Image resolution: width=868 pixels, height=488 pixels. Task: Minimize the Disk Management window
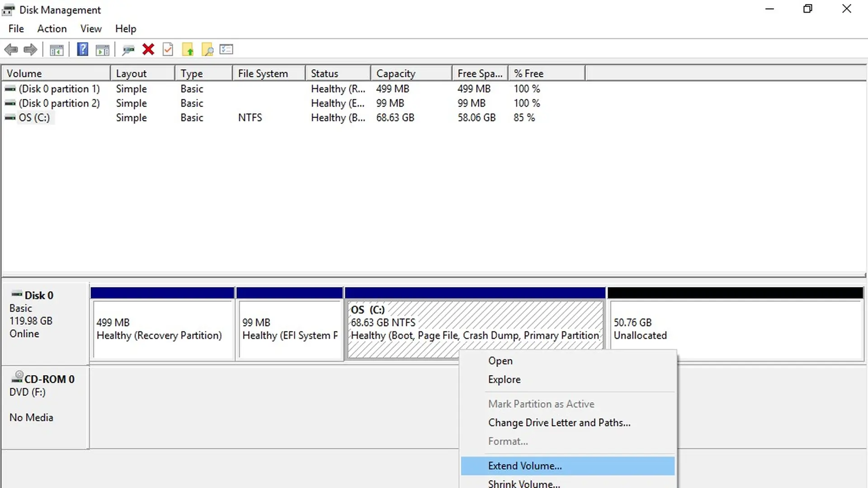(x=769, y=9)
